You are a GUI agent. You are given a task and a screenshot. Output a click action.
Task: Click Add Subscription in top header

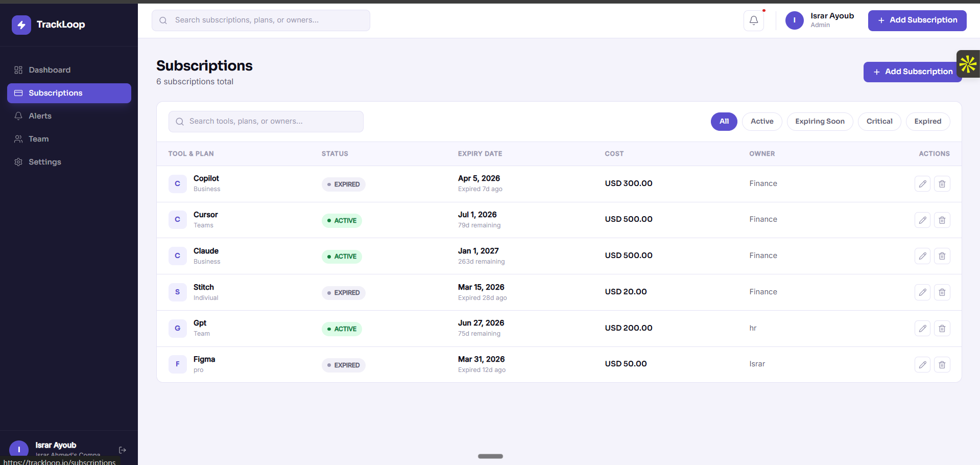[917, 20]
